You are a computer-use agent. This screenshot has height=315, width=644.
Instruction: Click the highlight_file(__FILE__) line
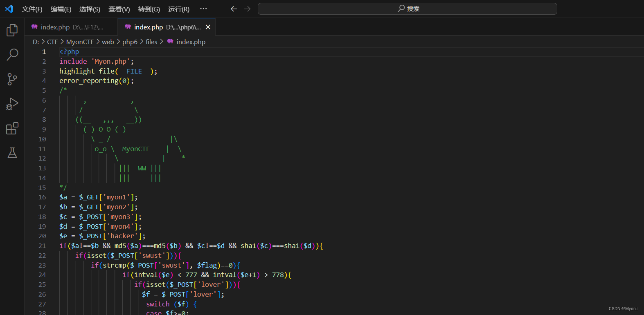click(108, 71)
